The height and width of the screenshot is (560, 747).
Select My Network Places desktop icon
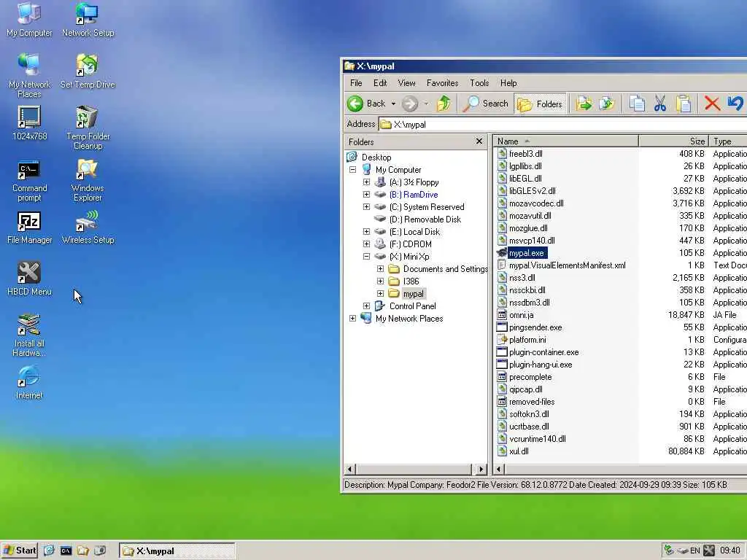pyautogui.click(x=29, y=75)
